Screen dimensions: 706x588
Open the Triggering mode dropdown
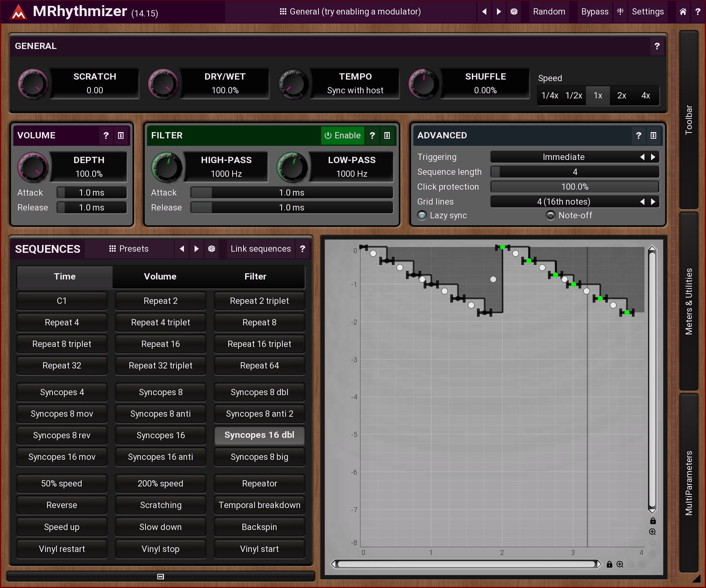(x=564, y=157)
